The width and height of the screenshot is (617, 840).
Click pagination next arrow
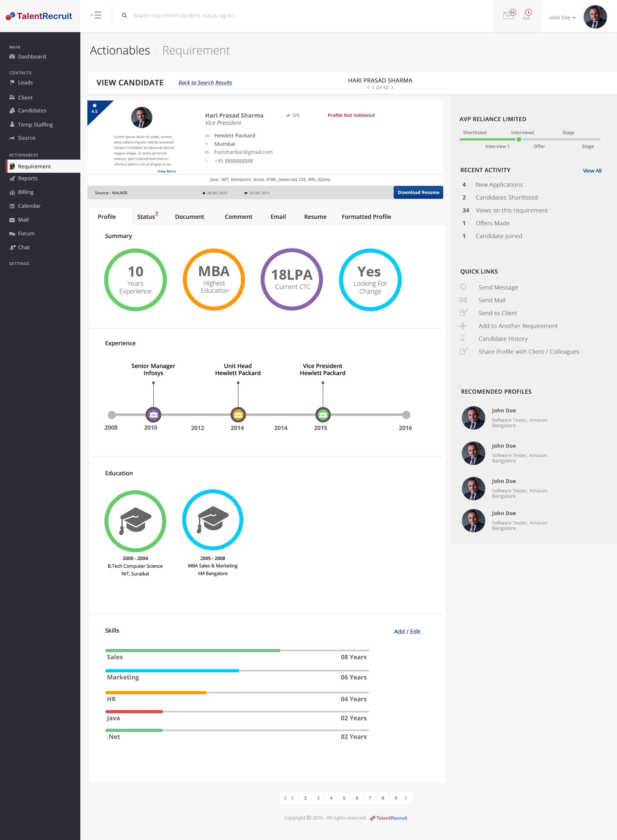click(x=406, y=798)
